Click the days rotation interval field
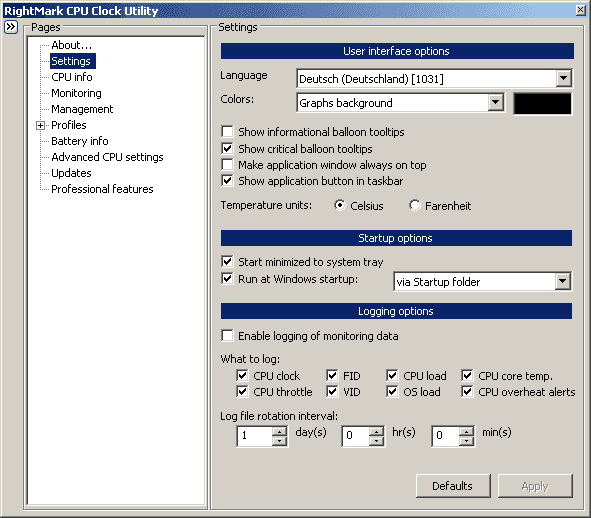 click(x=255, y=436)
